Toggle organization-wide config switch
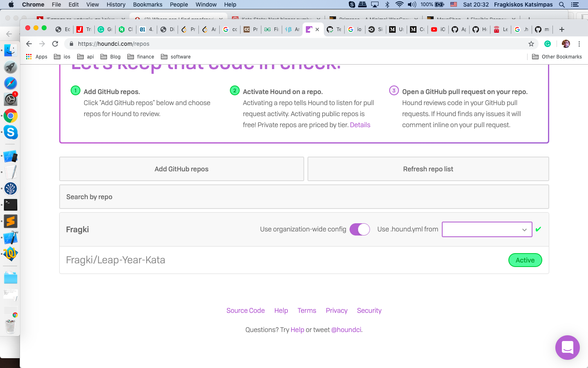 (x=360, y=229)
